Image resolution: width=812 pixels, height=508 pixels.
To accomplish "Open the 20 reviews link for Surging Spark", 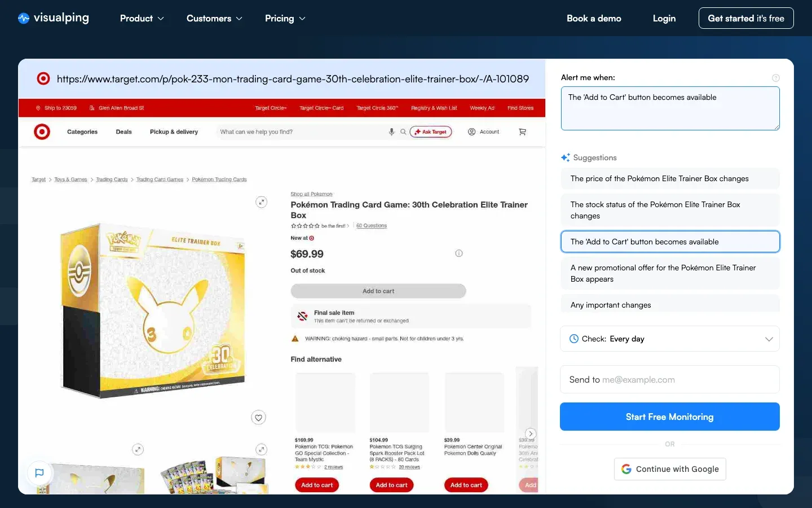I will tap(409, 467).
